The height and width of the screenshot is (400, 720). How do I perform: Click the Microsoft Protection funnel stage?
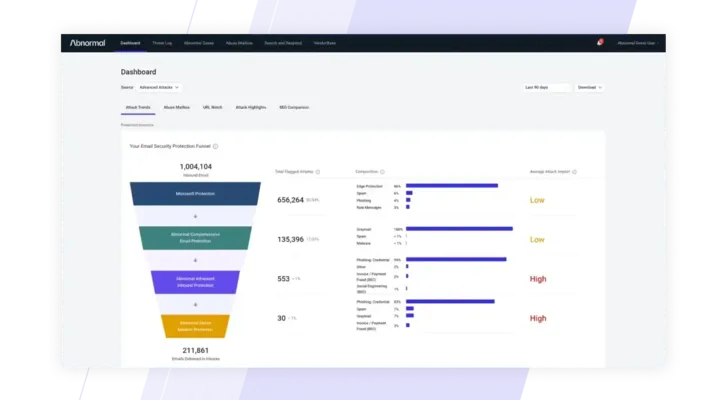point(195,194)
